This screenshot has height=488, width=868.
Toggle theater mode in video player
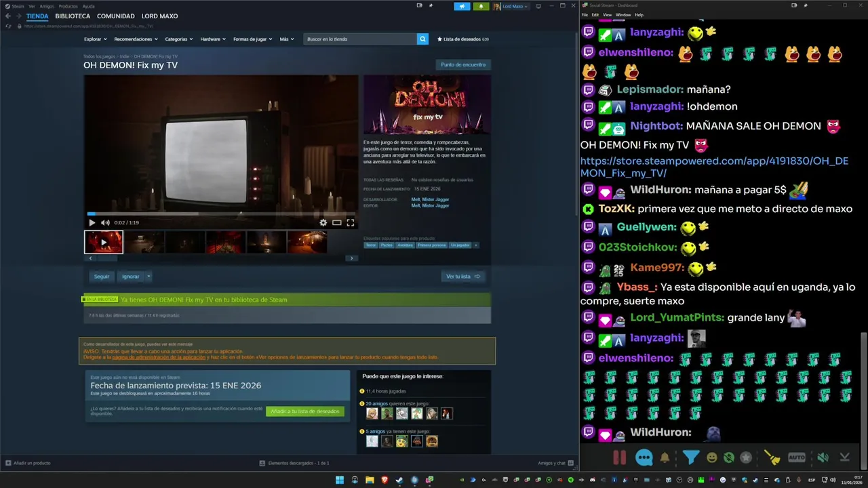336,222
